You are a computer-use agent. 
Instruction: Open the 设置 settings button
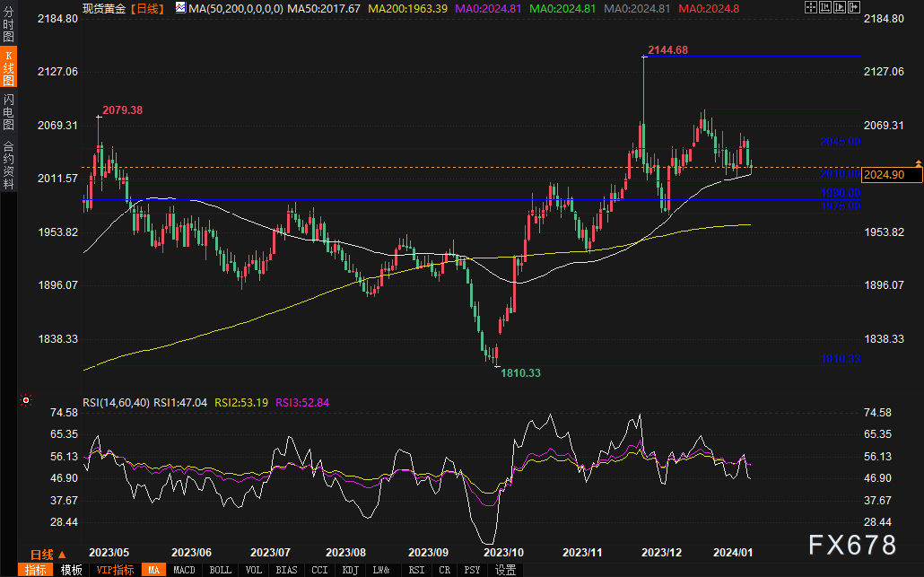506,570
